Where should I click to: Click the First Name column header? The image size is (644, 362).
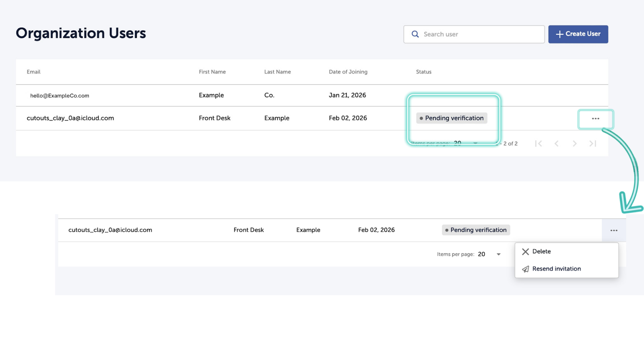212,72
